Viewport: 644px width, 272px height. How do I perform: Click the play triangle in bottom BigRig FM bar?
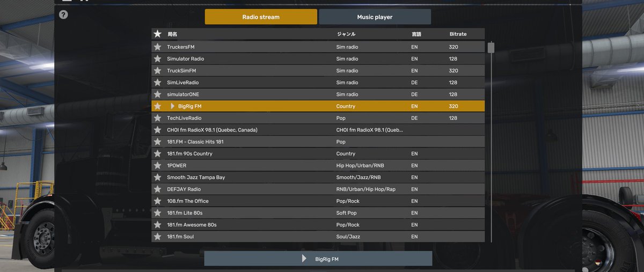point(304,259)
